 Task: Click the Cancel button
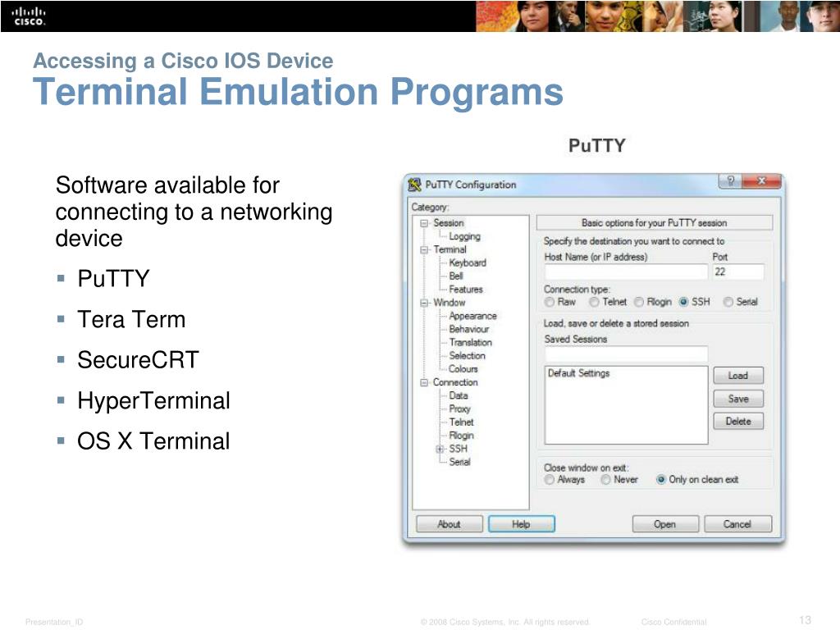(x=737, y=524)
